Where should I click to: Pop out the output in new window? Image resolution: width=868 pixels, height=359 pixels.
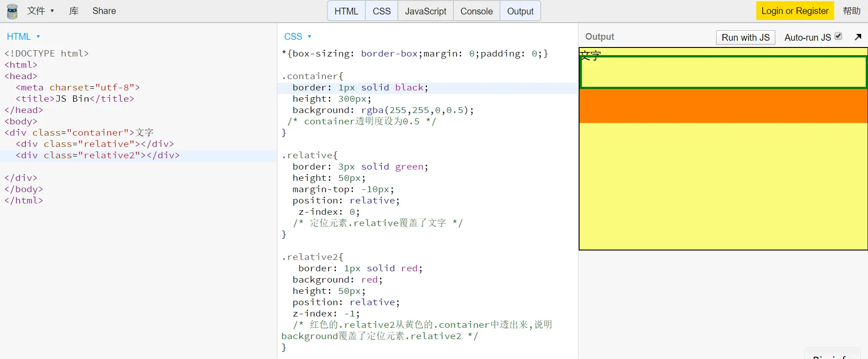[x=858, y=37]
